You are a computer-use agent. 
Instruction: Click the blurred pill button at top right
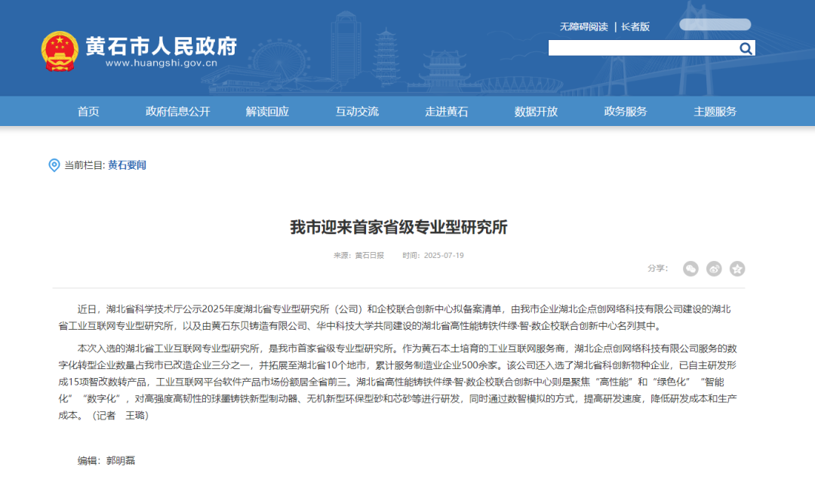(x=715, y=24)
